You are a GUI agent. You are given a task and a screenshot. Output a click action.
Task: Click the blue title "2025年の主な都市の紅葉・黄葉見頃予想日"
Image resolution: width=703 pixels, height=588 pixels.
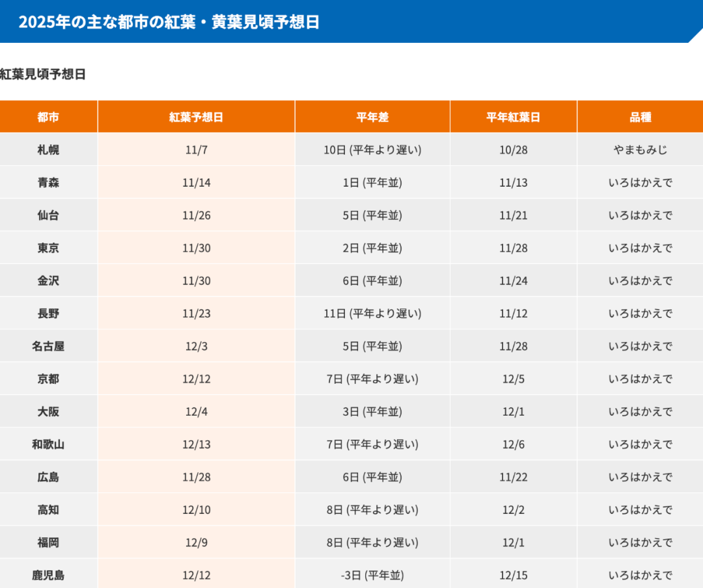tap(169, 22)
